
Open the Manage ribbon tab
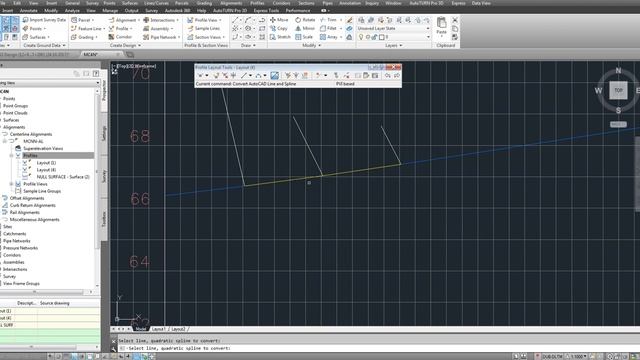point(110,11)
